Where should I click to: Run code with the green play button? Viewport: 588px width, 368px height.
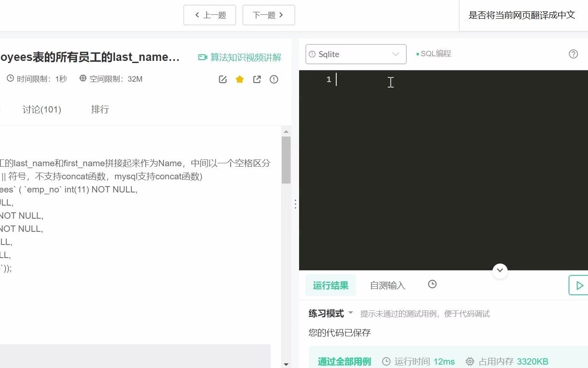pyautogui.click(x=579, y=286)
